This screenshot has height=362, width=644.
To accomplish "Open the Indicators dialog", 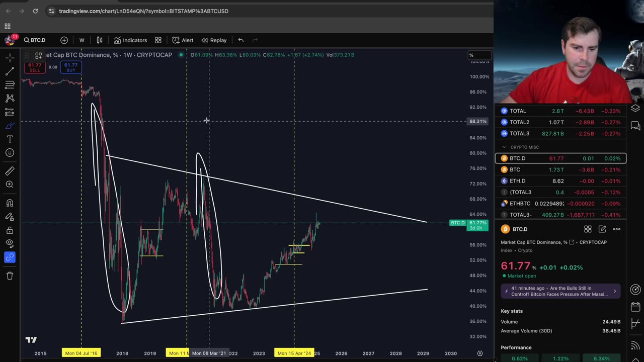I will coord(130,40).
